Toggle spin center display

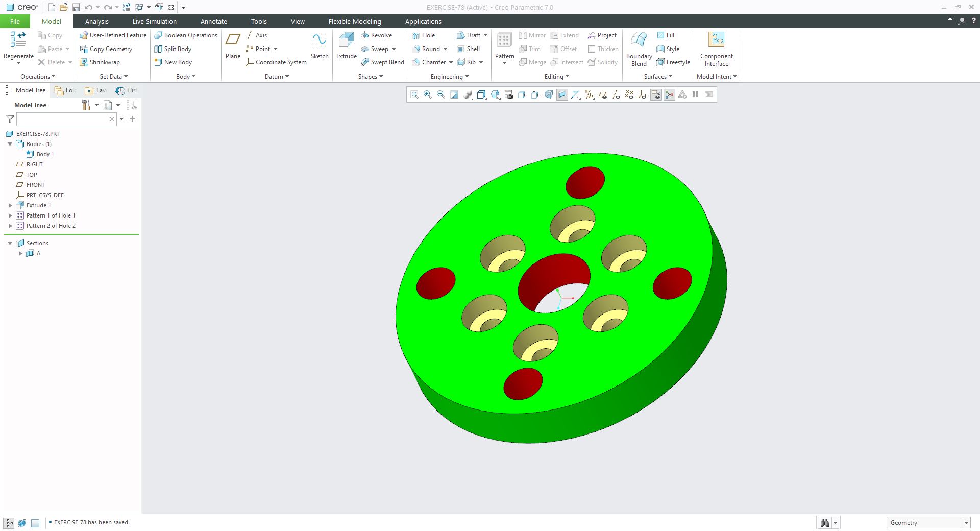click(669, 94)
